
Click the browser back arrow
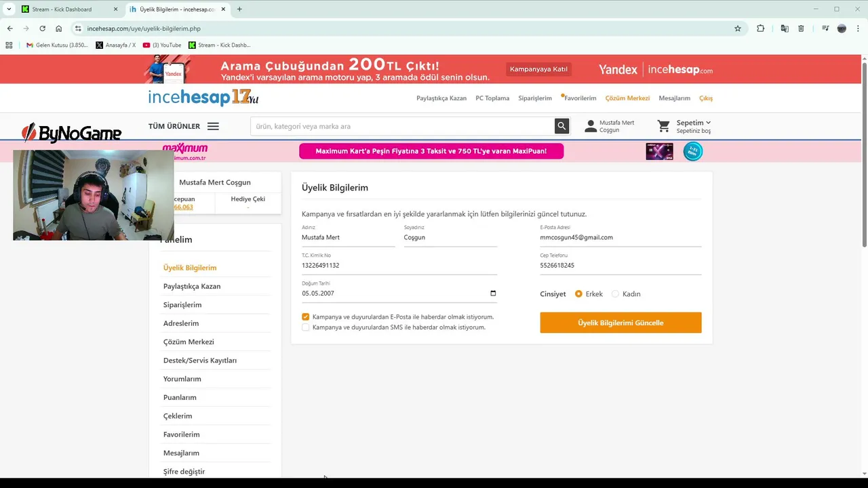[x=9, y=28]
